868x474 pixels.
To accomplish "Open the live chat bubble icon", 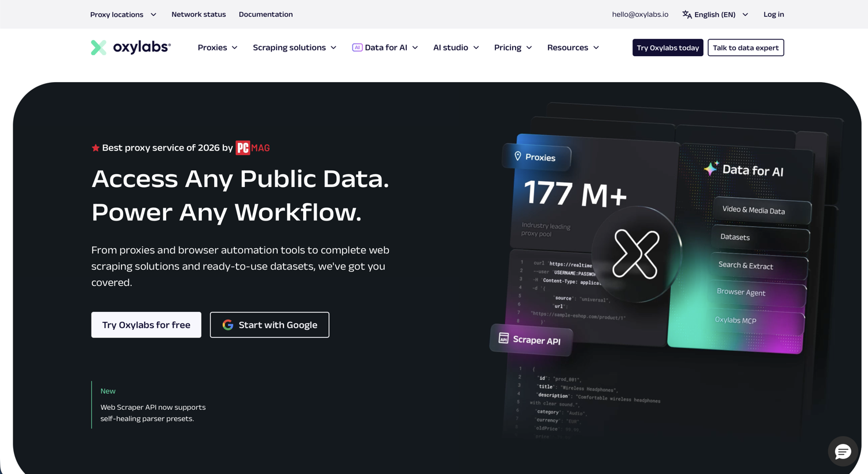I will [x=843, y=451].
